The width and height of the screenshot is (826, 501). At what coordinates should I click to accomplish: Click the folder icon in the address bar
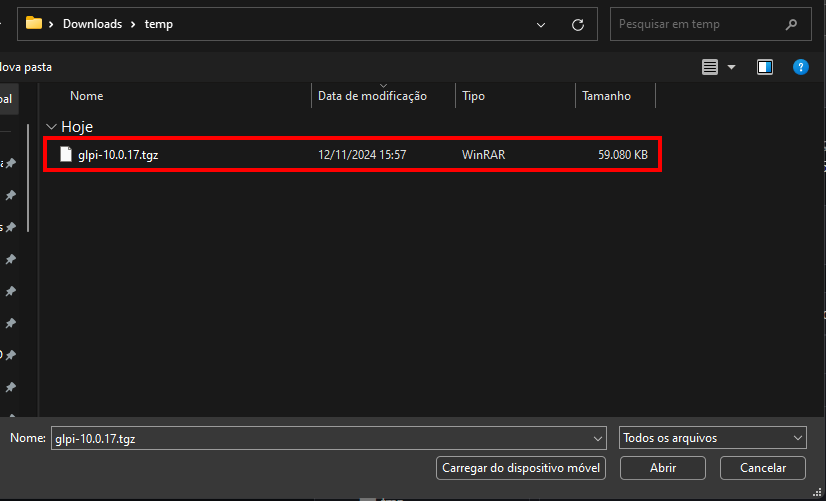(x=34, y=24)
